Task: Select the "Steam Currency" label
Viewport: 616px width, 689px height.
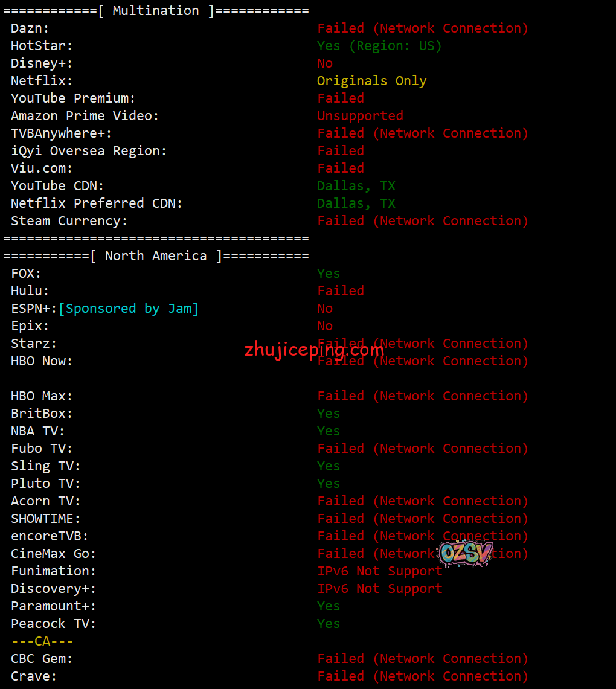Action: tap(69, 221)
